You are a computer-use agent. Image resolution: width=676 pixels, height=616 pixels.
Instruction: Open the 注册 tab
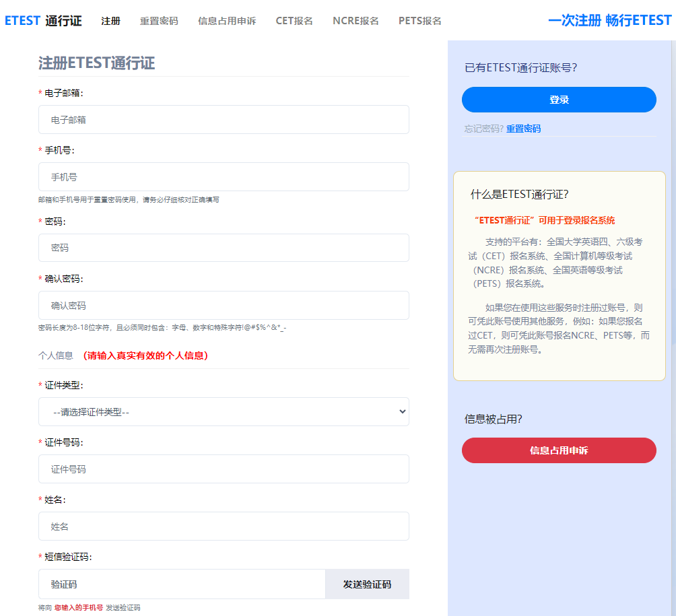point(110,21)
